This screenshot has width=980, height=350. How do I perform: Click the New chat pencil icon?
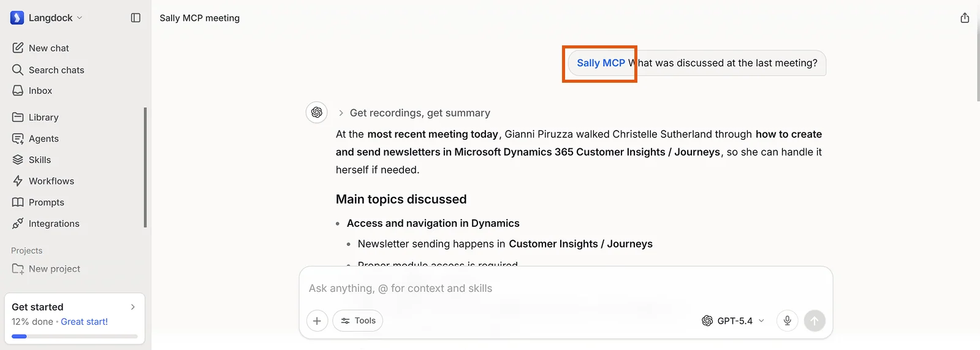click(x=18, y=48)
